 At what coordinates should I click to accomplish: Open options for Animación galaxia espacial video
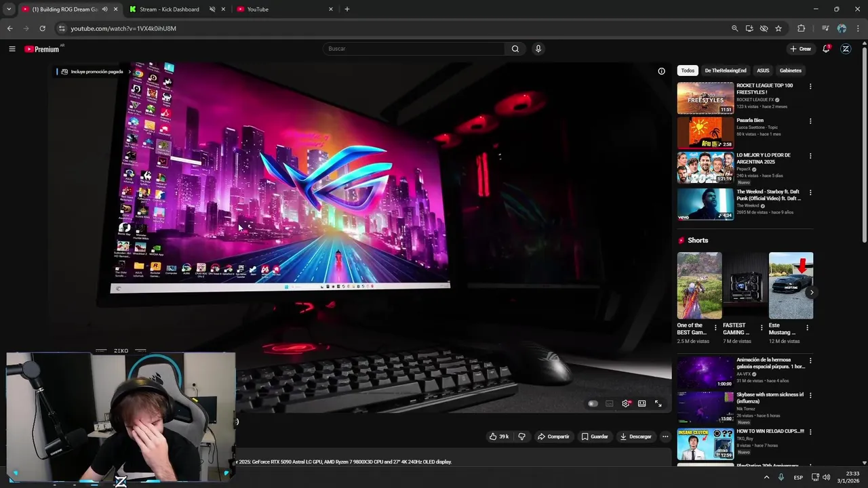[810, 361]
